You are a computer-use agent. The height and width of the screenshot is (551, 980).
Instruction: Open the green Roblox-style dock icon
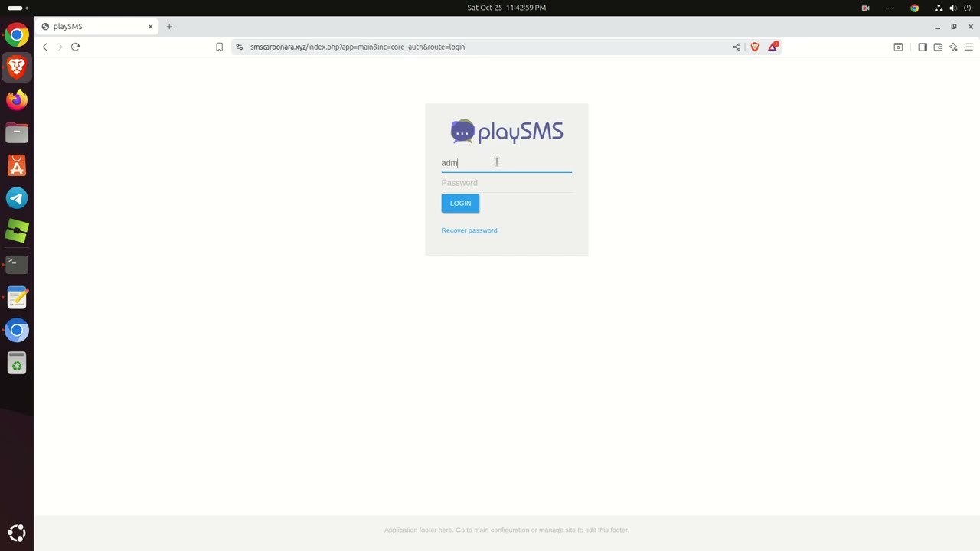click(x=17, y=231)
